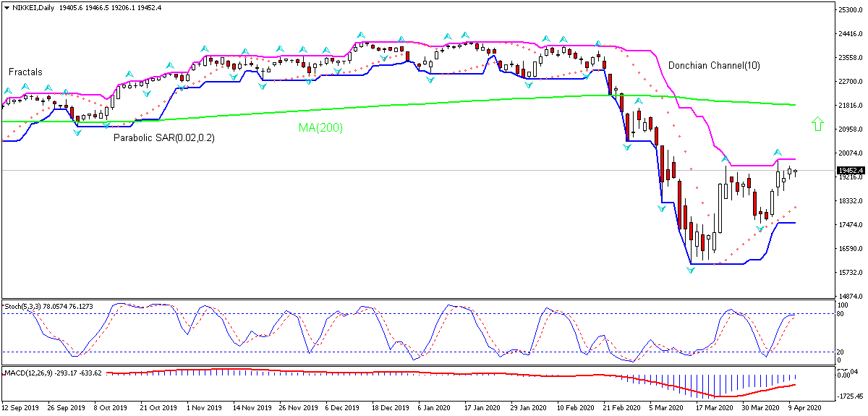
Task: Click the Fractals label text
Action: 25,72
